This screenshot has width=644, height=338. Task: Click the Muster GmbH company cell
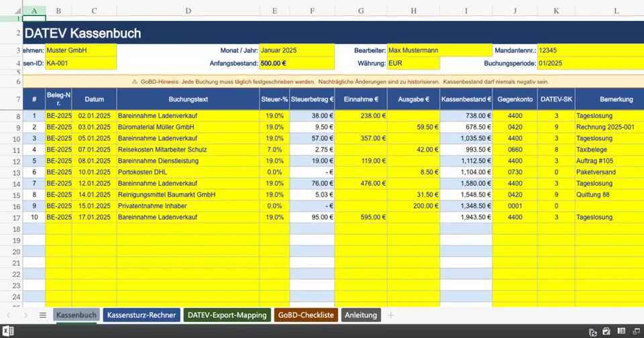pyautogui.click(x=81, y=50)
